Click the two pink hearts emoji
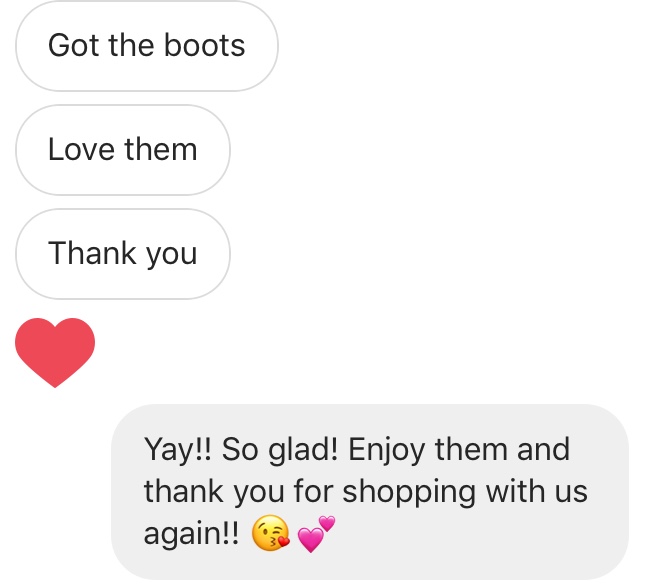This screenshot has width=645, height=587. (x=316, y=534)
